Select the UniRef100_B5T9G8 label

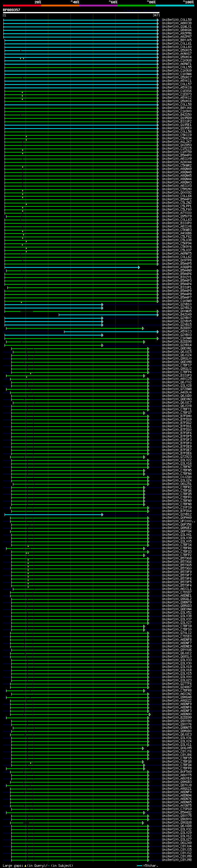click(x=176, y=559)
